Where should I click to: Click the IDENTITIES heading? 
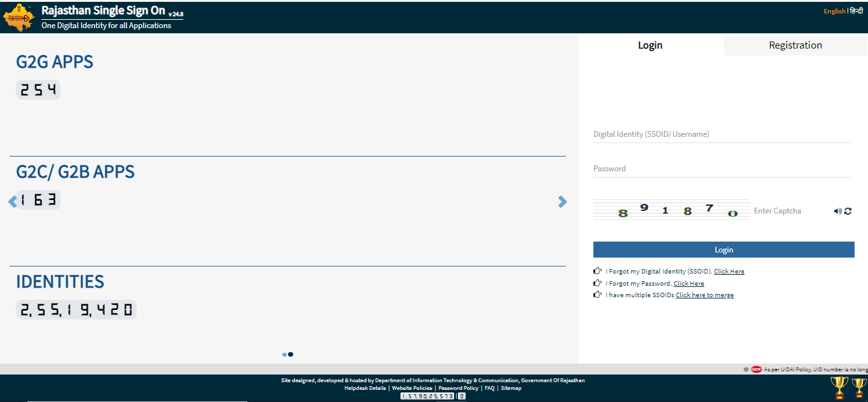tap(60, 282)
